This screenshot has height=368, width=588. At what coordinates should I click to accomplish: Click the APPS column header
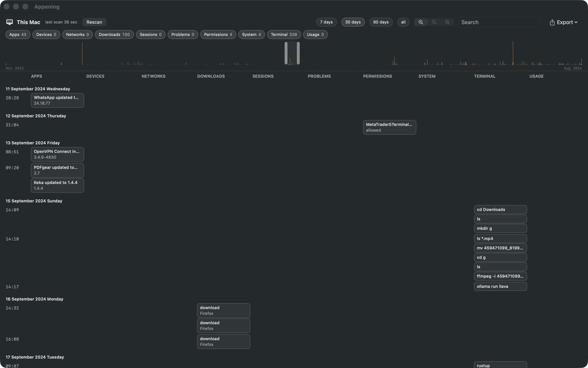[x=37, y=76]
